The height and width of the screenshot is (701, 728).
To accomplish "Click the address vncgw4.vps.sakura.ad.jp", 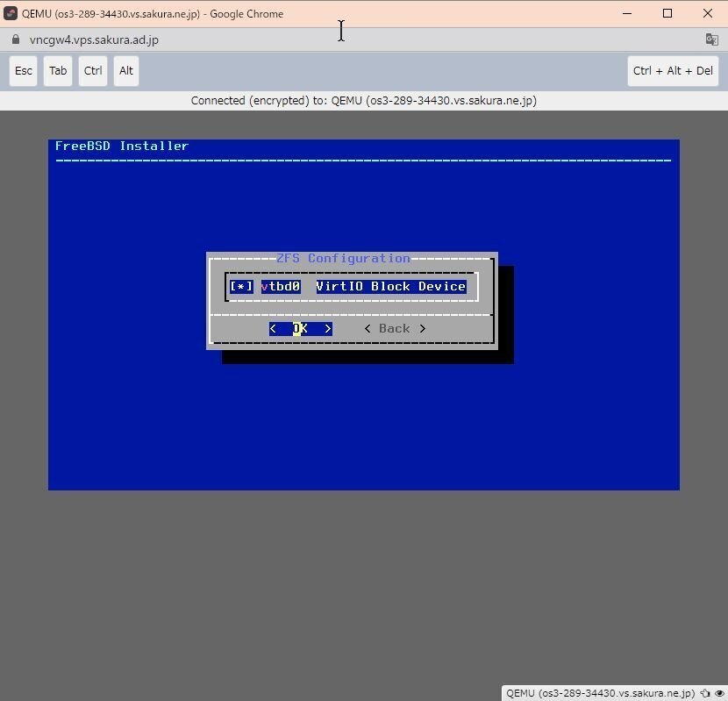I will [94, 40].
